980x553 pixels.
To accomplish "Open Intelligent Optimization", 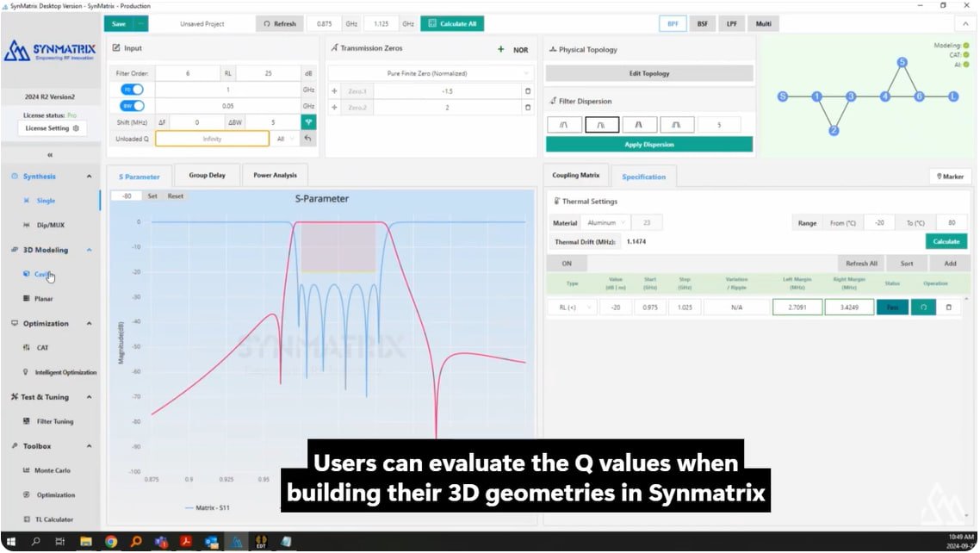I will coord(65,372).
